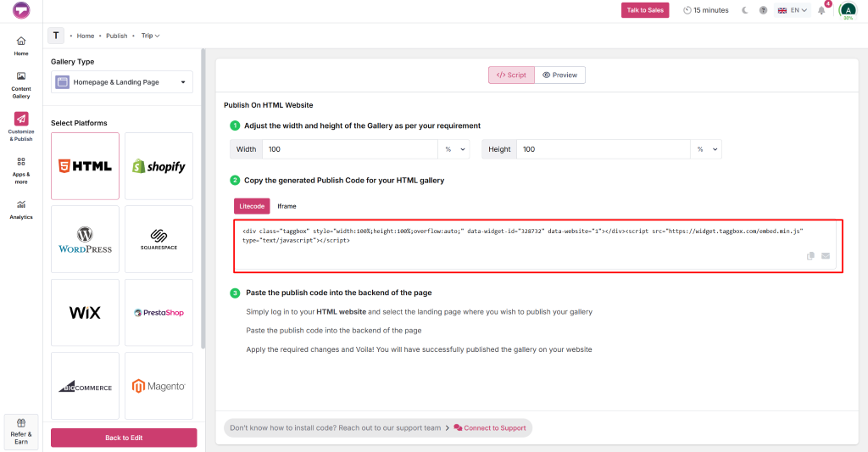Select the Iframe tab
This screenshot has height=452, width=868.
coord(287,206)
